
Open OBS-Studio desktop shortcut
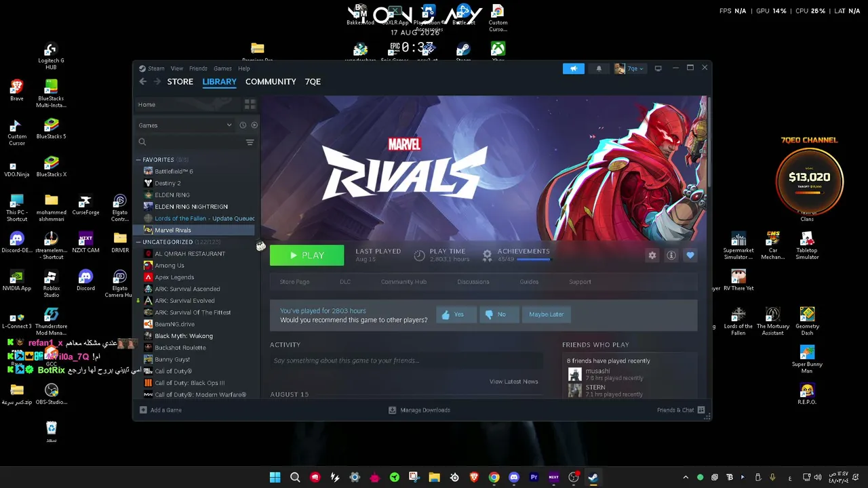point(52,394)
